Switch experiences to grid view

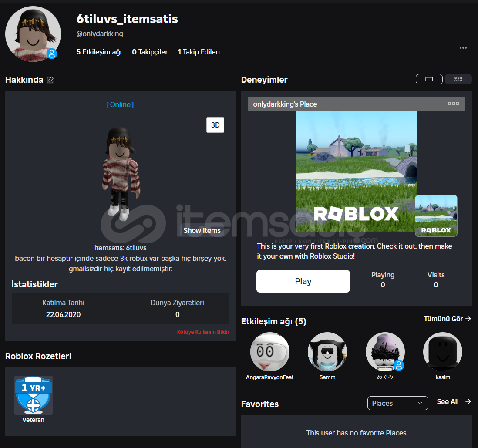tap(458, 79)
